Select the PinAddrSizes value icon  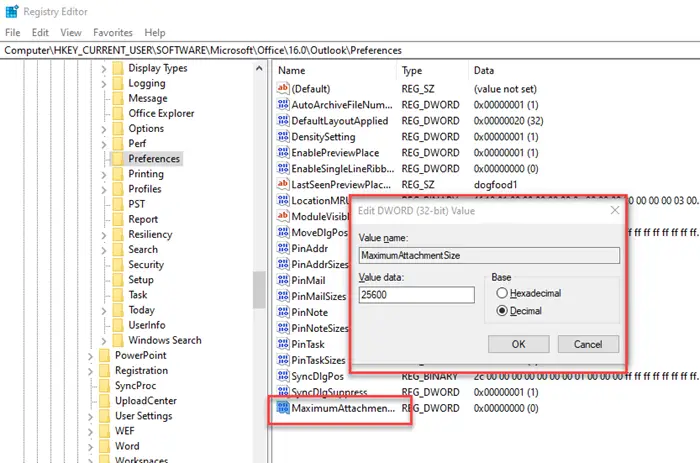coord(283,264)
